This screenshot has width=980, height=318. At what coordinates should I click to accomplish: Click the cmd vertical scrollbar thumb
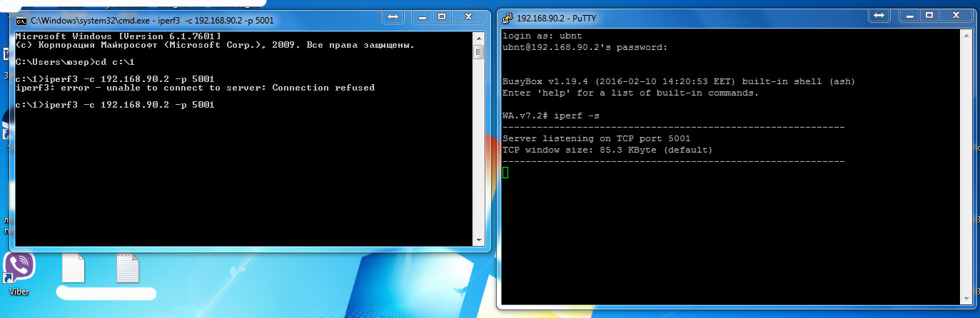(479, 53)
